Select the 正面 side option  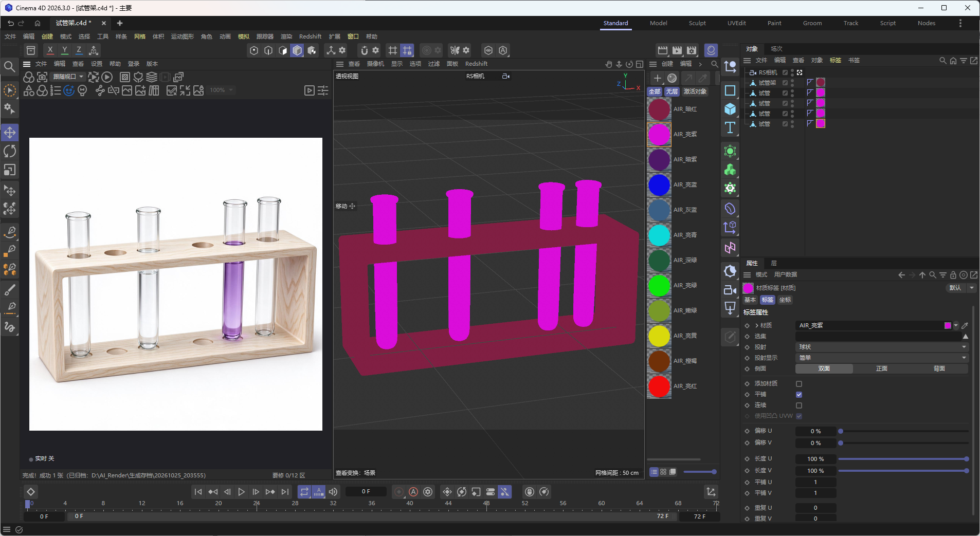[x=882, y=368]
